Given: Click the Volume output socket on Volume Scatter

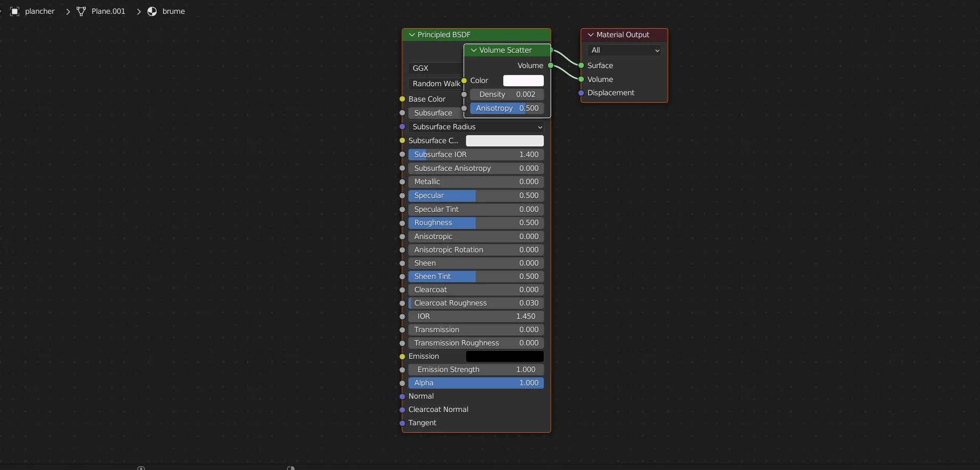Looking at the screenshot, I should coord(551,65).
